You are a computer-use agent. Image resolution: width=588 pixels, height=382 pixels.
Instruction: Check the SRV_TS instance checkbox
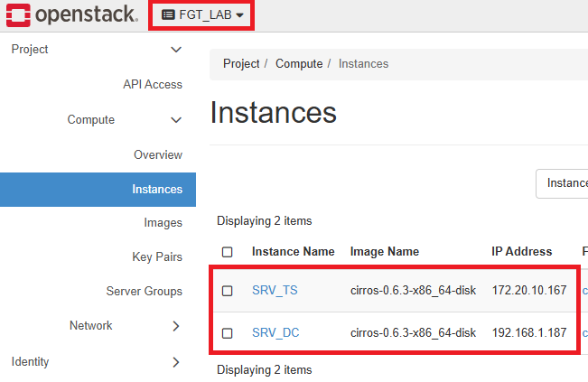tap(228, 291)
